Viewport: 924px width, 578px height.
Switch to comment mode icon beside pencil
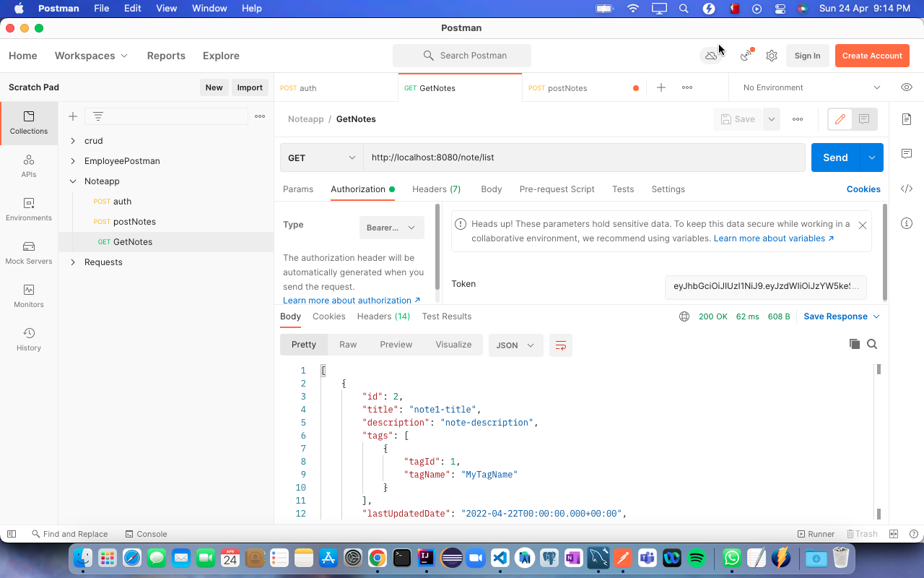click(x=864, y=119)
